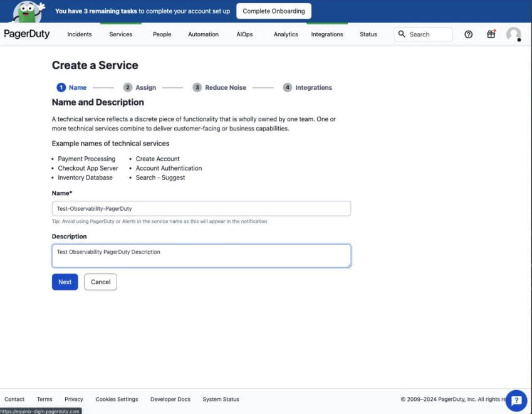
Task: Click the green mascot in the onboarding banner
Action: click(x=28, y=12)
